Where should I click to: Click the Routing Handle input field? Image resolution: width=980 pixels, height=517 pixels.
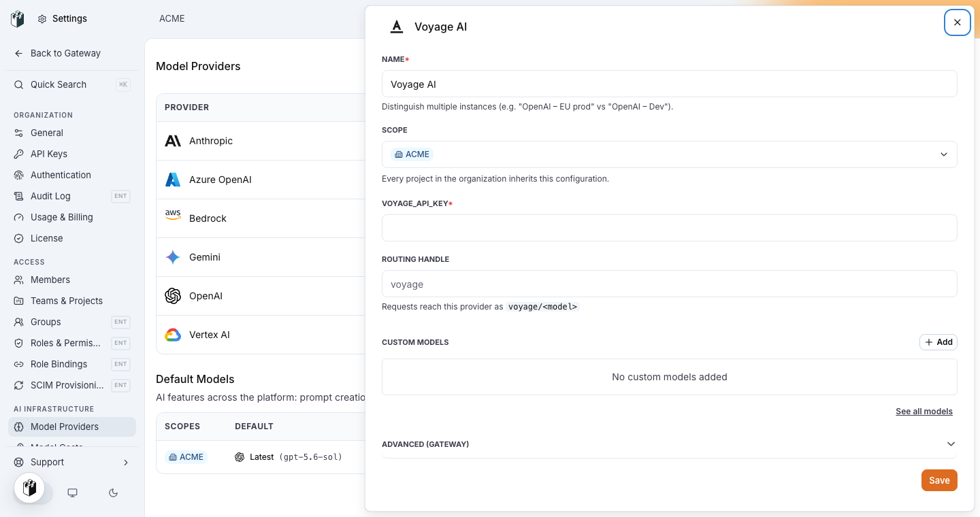tap(670, 284)
